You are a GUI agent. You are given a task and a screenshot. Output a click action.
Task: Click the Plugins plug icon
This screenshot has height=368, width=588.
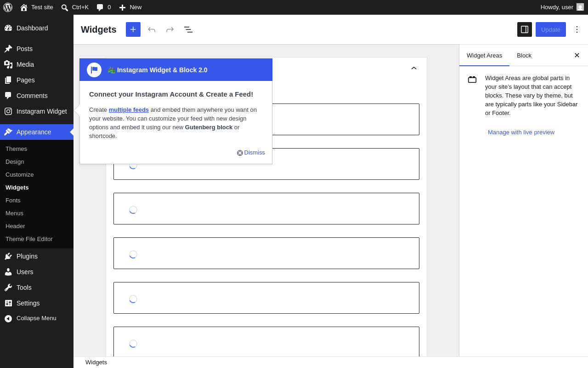(8, 256)
